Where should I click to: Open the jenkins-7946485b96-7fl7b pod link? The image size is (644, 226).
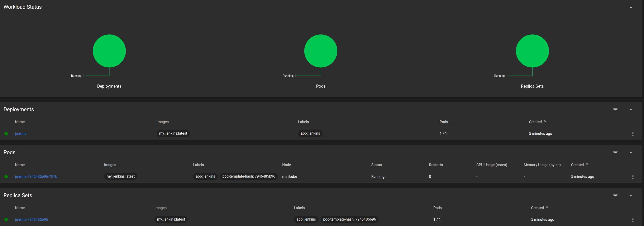tap(36, 177)
